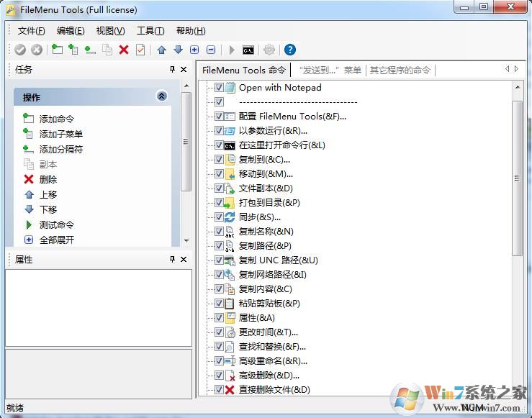
Task: Uncheck 配置 FileMenu Tools checkbox
Action: (x=219, y=117)
